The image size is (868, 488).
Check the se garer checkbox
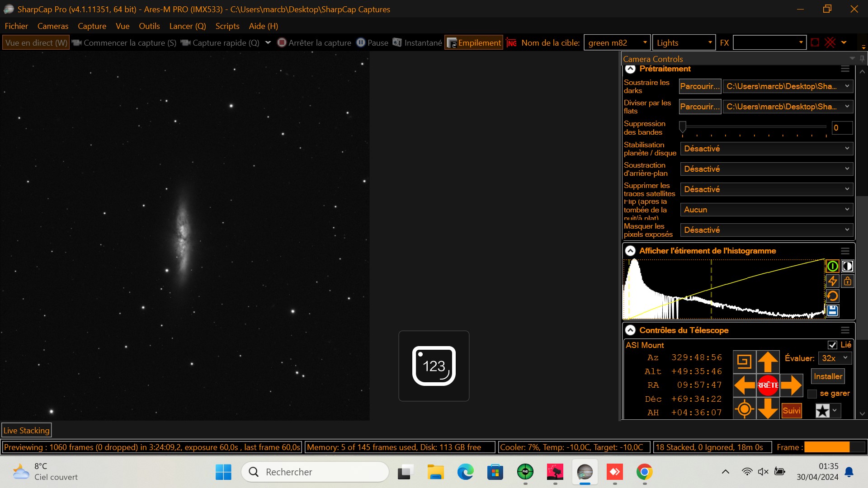click(x=812, y=394)
